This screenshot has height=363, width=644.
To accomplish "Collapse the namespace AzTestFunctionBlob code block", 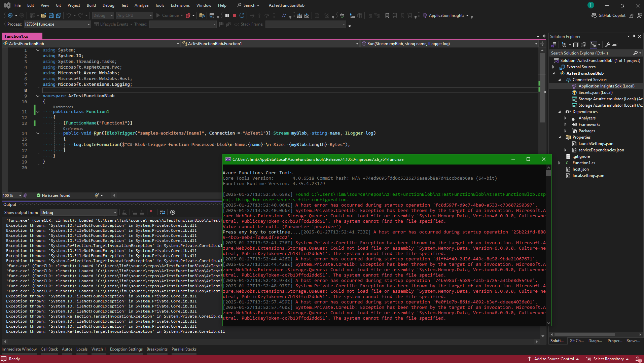I will (x=38, y=96).
